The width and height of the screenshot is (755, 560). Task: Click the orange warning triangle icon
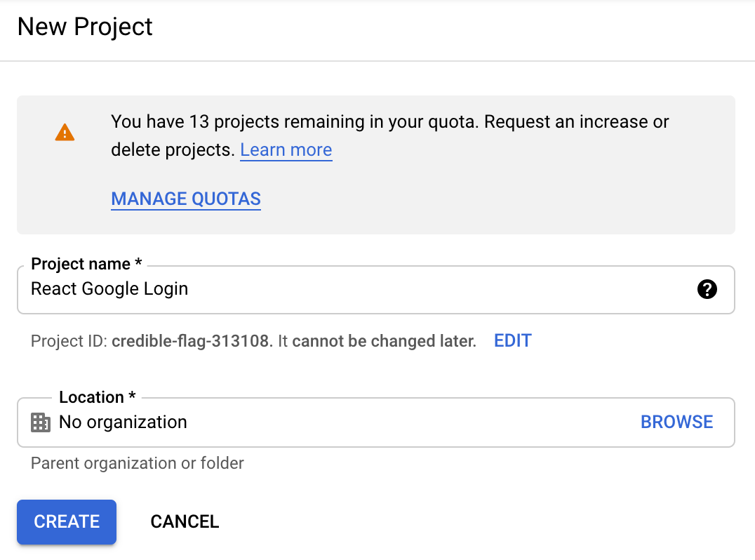[65, 133]
